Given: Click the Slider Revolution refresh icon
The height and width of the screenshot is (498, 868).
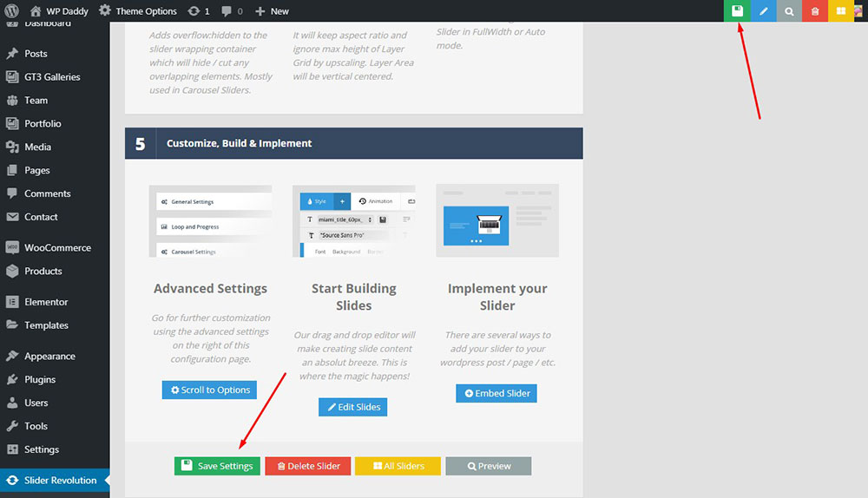Looking at the screenshot, I should 12,481.
